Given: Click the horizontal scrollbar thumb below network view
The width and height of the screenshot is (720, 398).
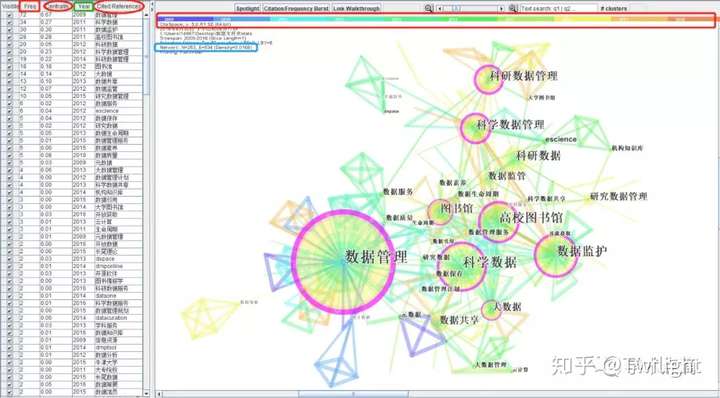Looking at the screenshot, I should tap(354, 394).
